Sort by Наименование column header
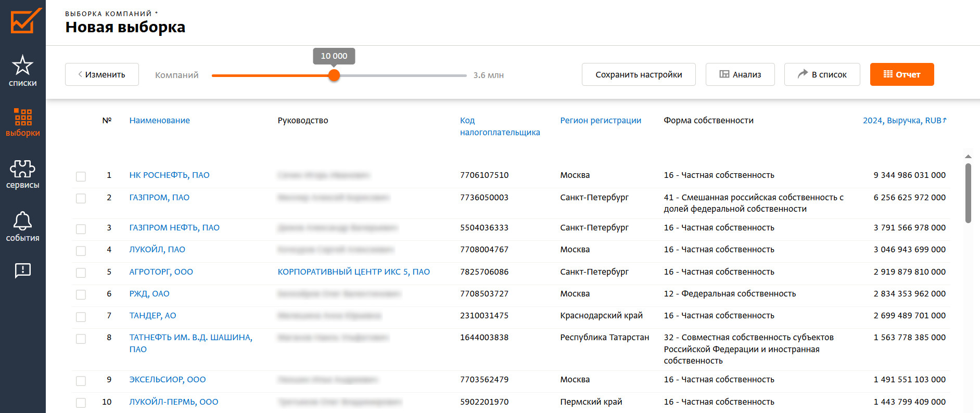 [x=159, y=120]
